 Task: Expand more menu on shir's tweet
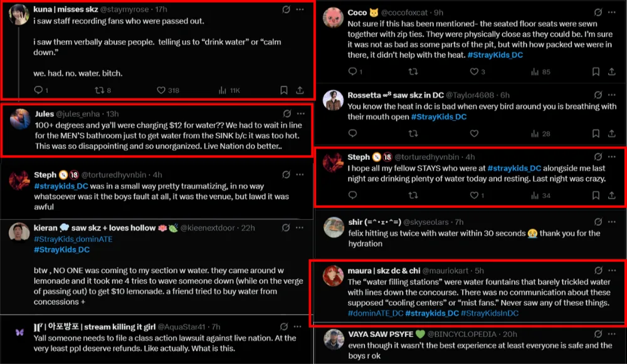(615, 222)
